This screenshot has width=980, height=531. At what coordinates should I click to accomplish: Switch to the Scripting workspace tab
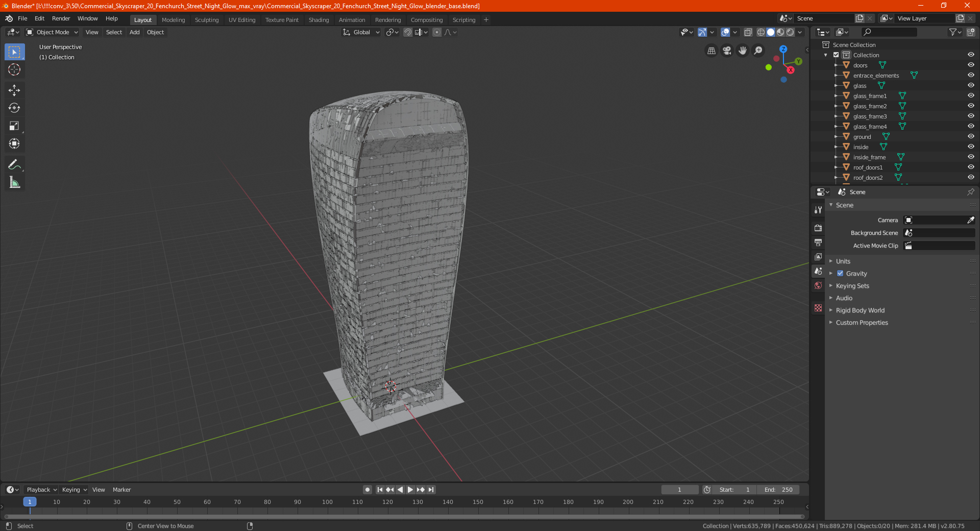(463, 20)
